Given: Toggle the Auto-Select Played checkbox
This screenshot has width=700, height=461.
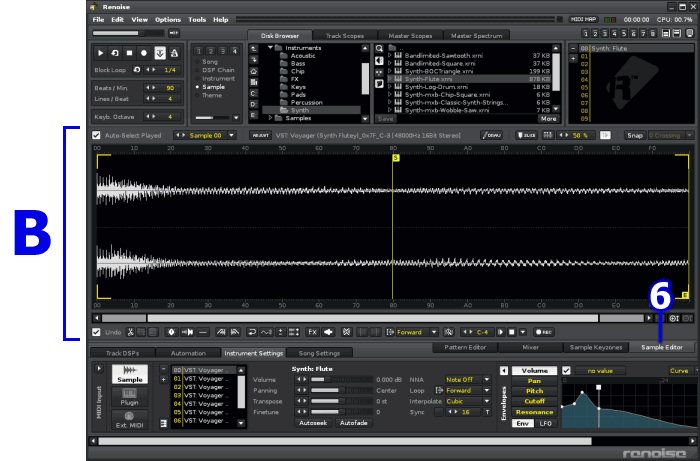Looking at the screenshot, I should (96, 135).
